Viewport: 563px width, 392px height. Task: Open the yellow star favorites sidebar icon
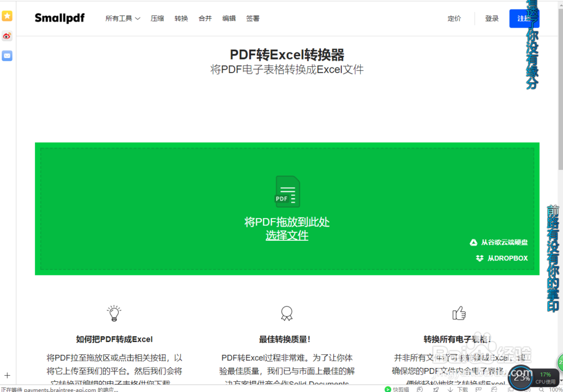coord(7,16)
